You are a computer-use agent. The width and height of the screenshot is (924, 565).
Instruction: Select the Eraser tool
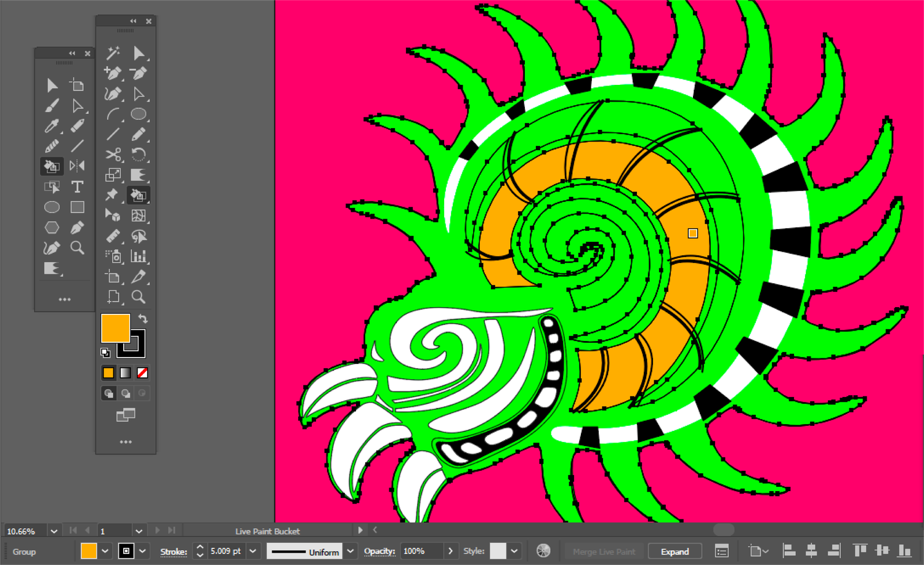(x=78, y=126)
